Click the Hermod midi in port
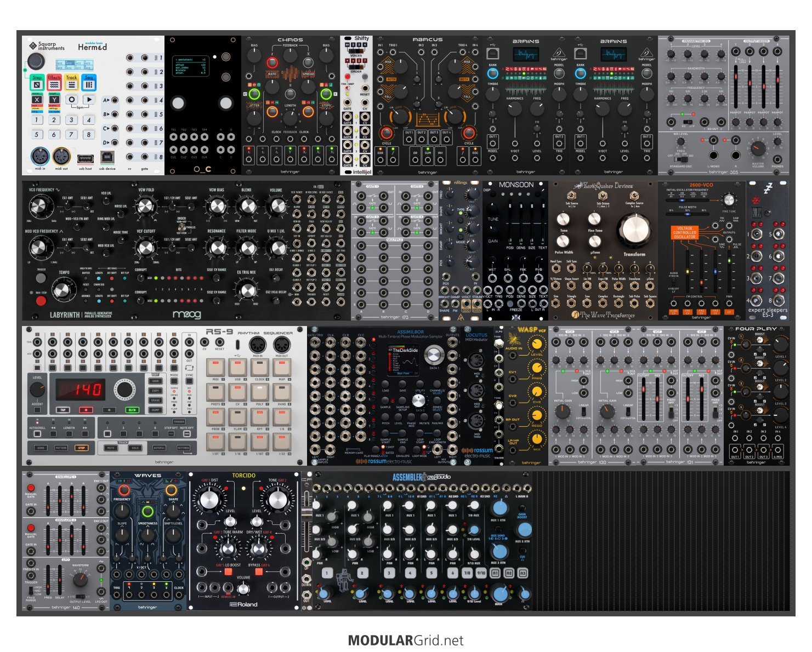This screenshot has height=652, width=812. pos(39,157)
